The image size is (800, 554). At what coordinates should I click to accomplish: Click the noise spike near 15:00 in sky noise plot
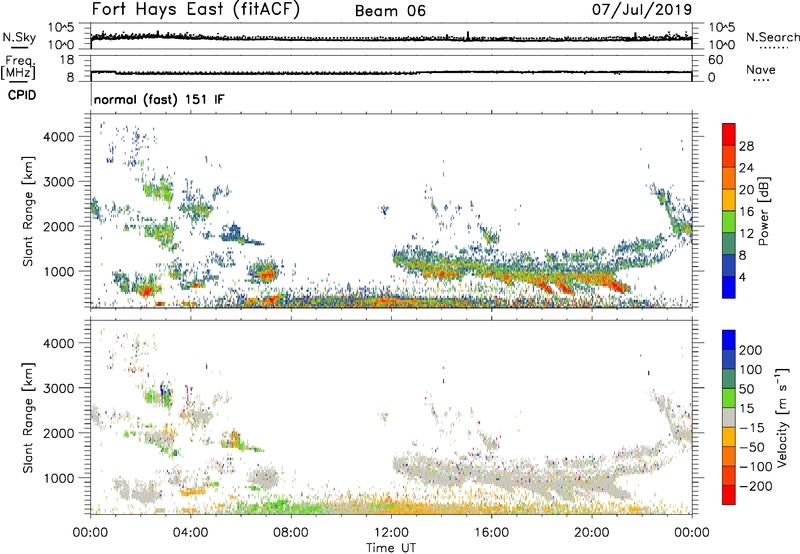coord(468,35)
